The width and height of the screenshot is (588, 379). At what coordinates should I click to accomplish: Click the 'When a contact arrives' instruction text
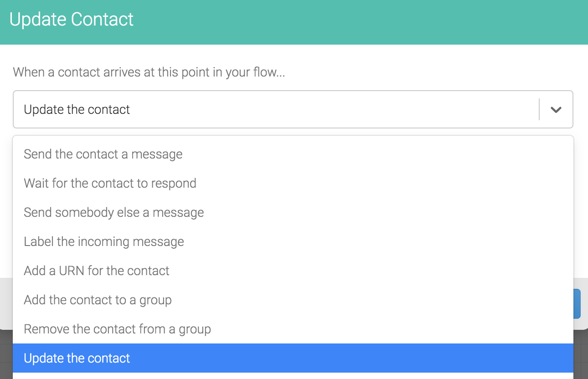[149, 72]
